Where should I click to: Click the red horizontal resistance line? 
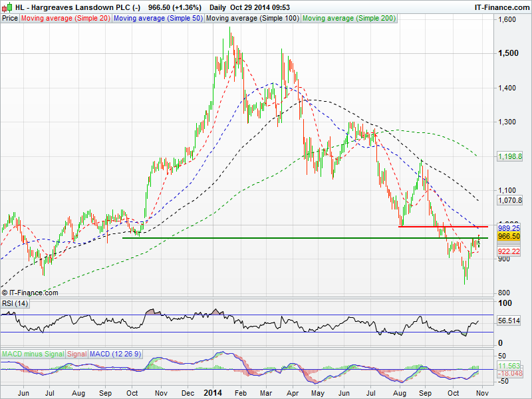(x=439, y=227)
